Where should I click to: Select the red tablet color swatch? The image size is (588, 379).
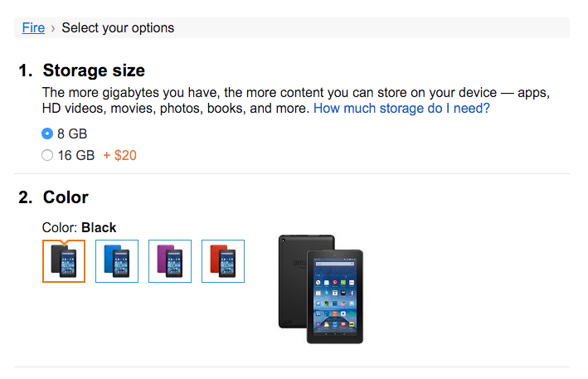click(223, 261)
